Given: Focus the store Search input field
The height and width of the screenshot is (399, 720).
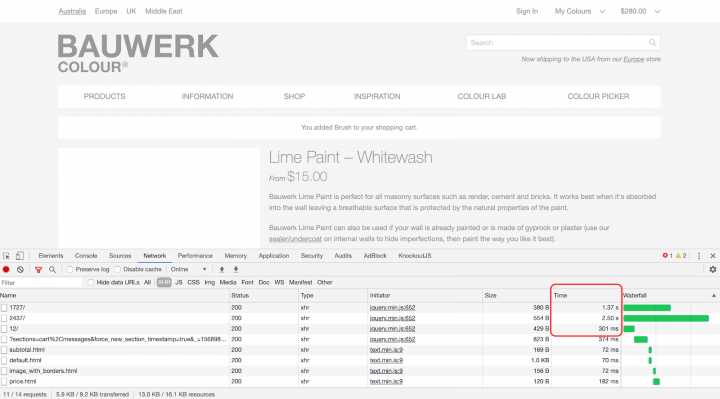Looking at the screenshot, I should (x=563, y=43).
